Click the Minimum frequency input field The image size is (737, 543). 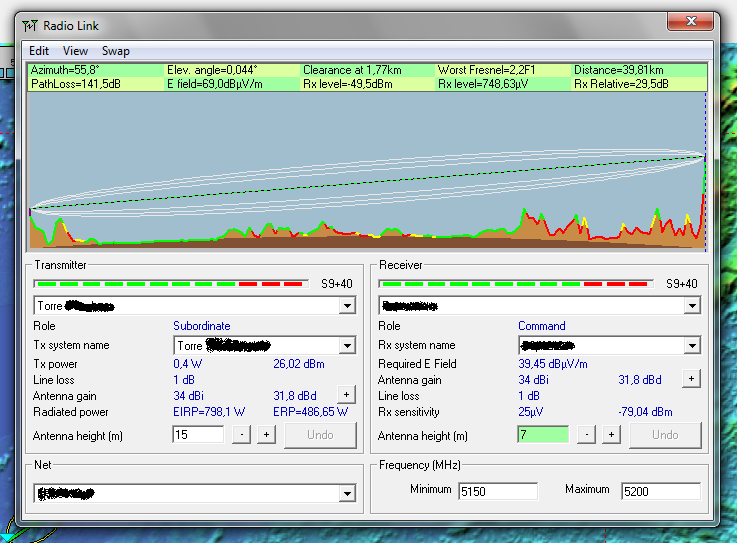click(497, 491)
